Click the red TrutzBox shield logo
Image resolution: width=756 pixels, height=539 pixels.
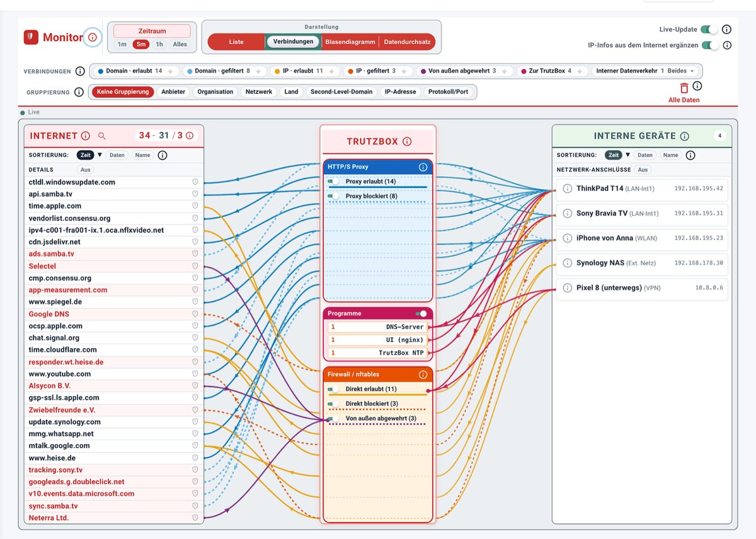[31, 37]
